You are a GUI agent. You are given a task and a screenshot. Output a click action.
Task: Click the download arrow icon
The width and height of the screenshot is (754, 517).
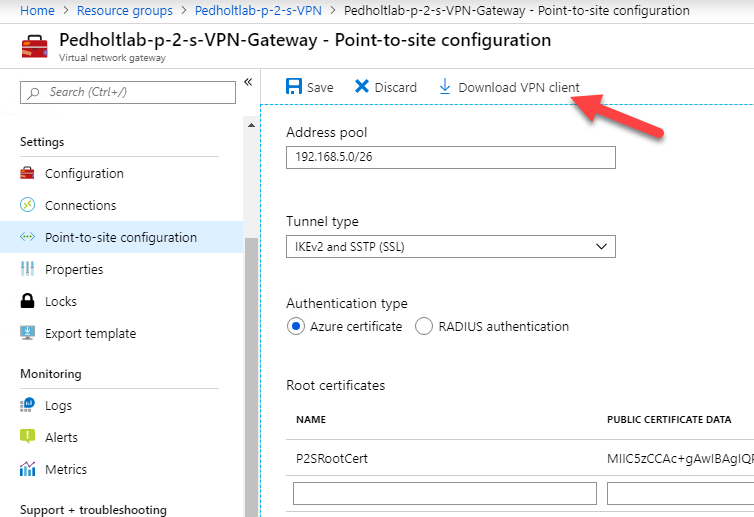pyautogui.click(x=445, y=87)
